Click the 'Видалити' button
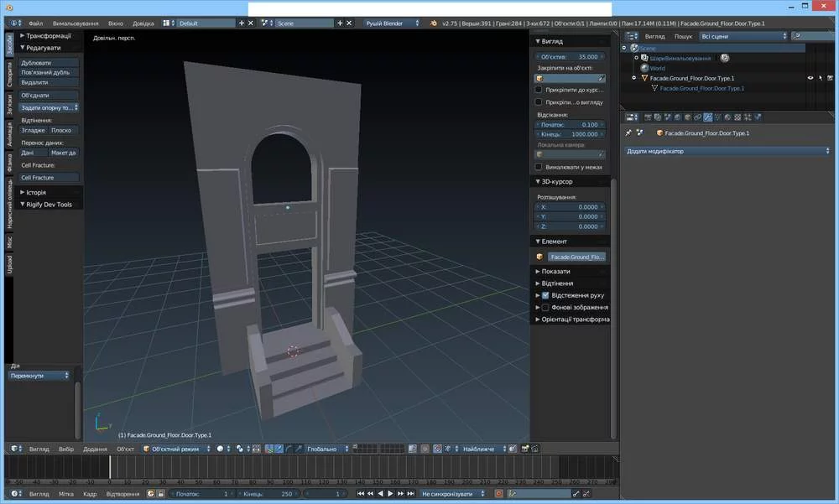839x504 pixels. [48, 82]
